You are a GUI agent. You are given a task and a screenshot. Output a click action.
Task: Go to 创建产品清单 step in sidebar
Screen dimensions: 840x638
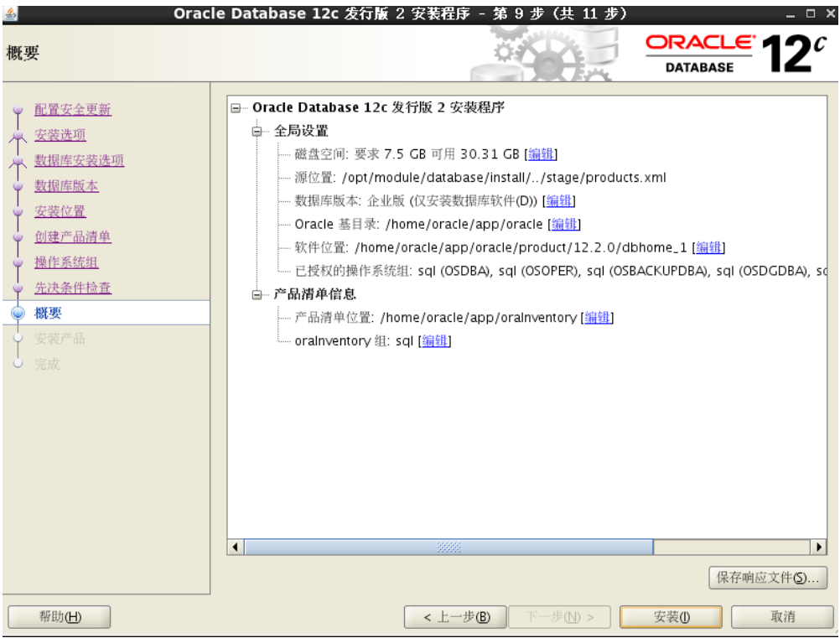[73, 236]
